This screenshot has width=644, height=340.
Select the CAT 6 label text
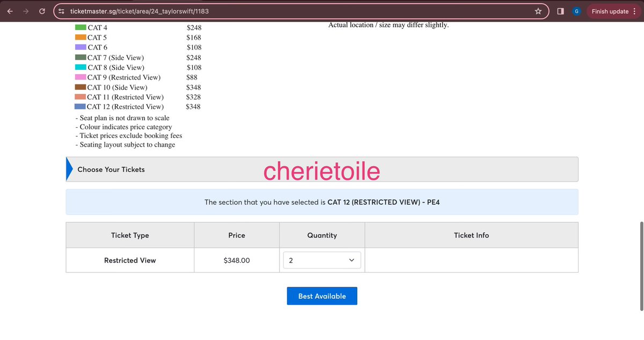(98, 47)
